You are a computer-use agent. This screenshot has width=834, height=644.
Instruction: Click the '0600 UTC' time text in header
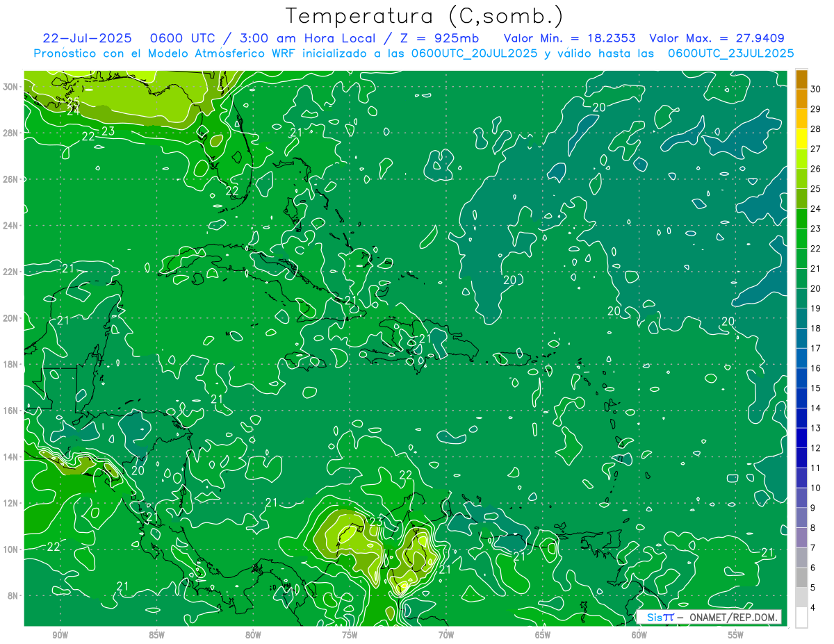pyautogui.click(x=182, y=38)
